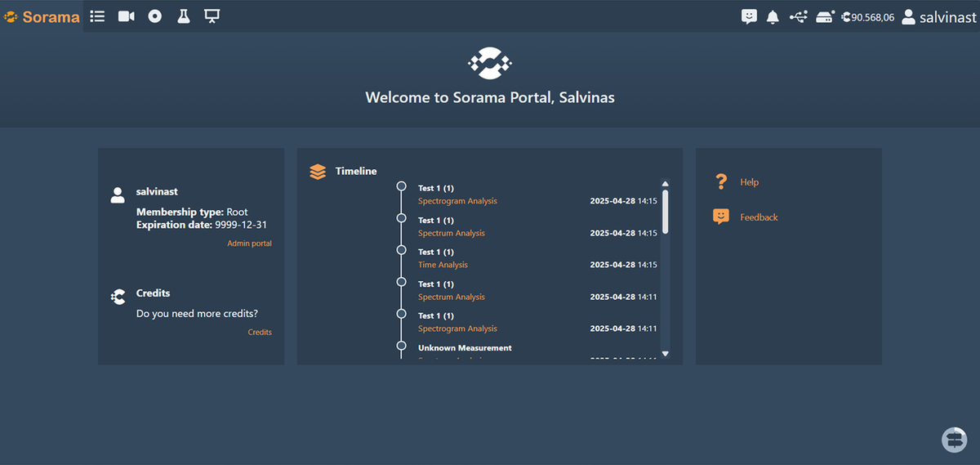
Task: Open Spectrum Analysis entry dated 14:11
Action: (452, 297)
